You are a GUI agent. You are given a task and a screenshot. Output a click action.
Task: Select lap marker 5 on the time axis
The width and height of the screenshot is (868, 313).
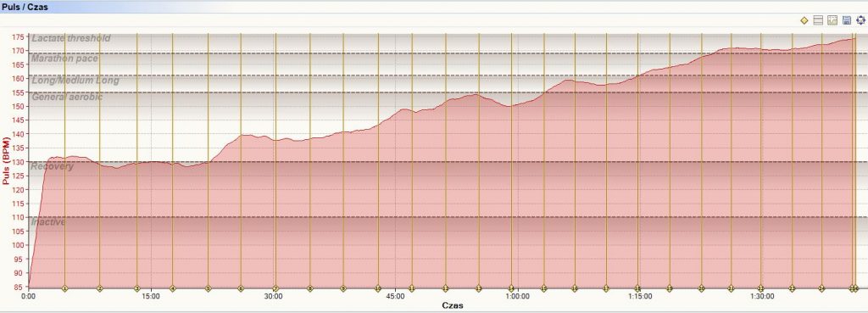[x=209, y=288]
